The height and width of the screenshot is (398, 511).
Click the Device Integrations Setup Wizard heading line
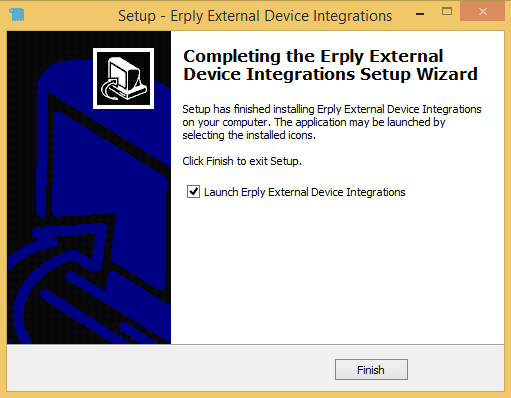330,74
